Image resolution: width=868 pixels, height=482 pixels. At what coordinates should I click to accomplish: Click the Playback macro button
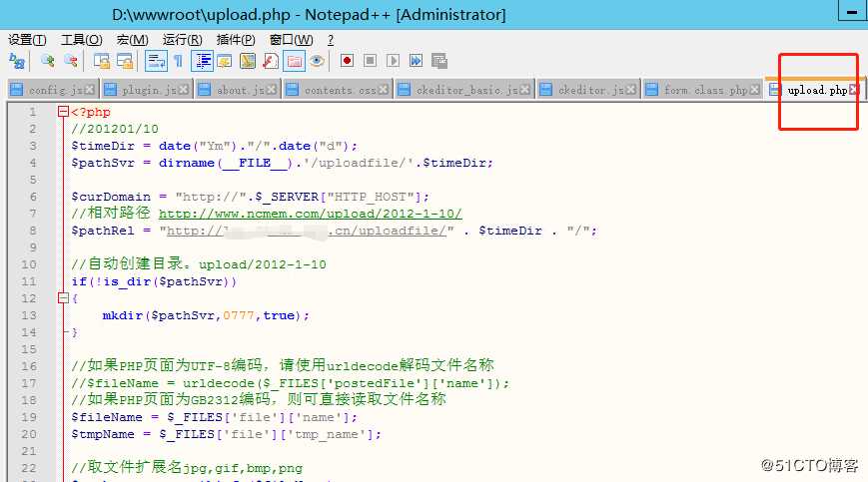pyautogui.click(x=393, y=61)
